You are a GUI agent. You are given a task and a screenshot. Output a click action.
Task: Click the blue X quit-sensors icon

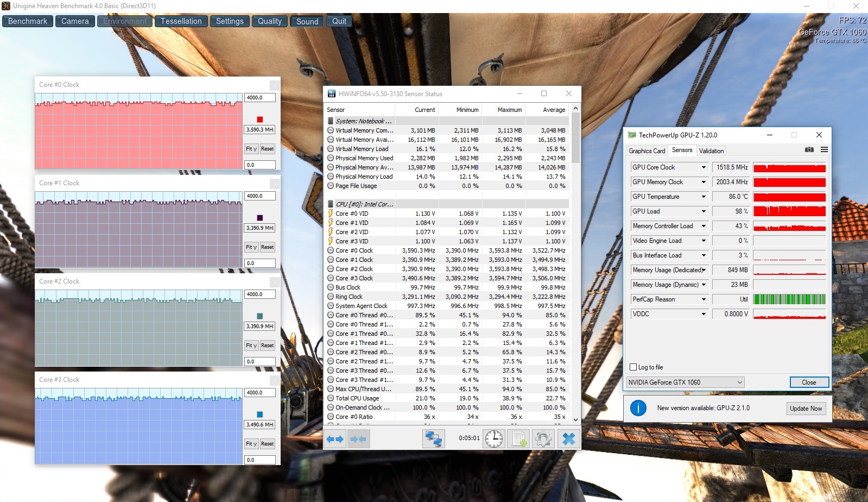tap(568, 439)
